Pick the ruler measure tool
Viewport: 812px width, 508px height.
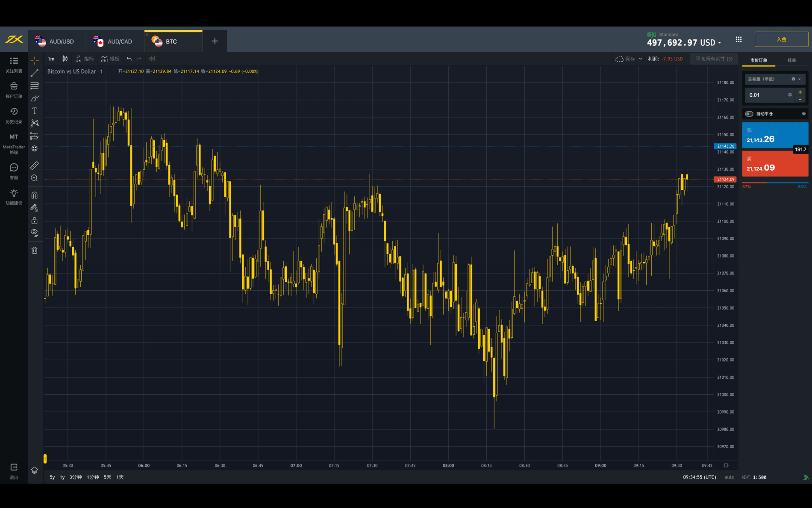click(x=35, y=165)
